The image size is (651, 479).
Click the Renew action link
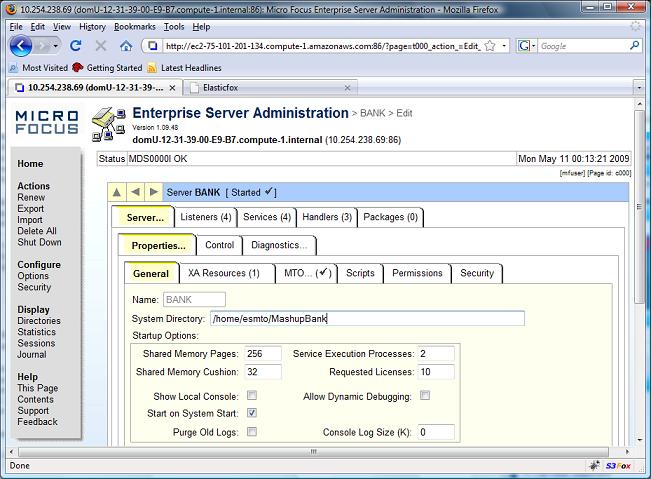[x=31, y=198]
